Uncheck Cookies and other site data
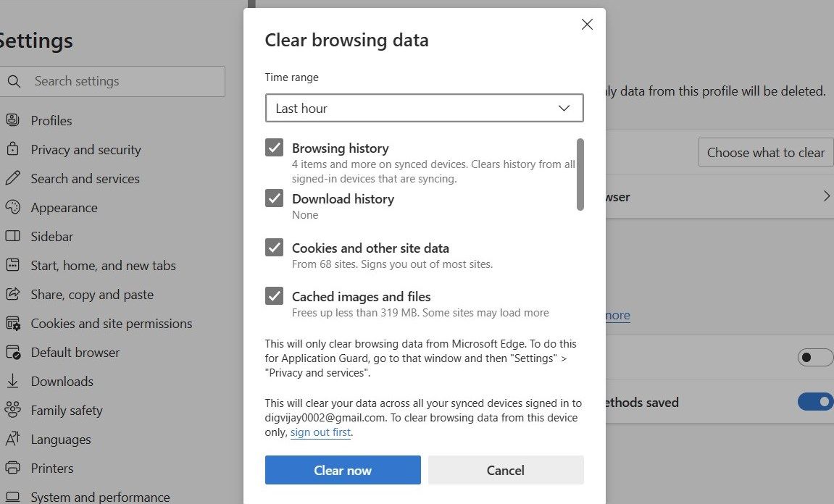The height and width of the screenshot is (504, 834). 274,248
